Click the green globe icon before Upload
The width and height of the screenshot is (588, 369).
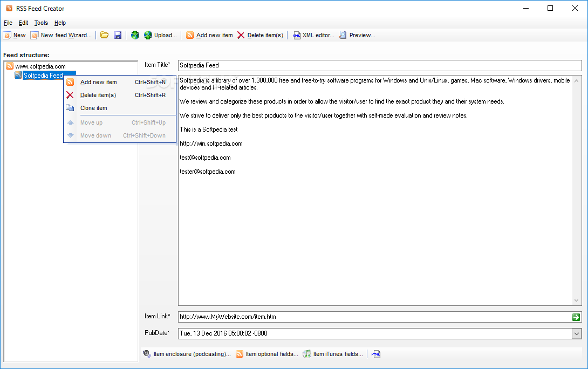[x=135, y=35]
